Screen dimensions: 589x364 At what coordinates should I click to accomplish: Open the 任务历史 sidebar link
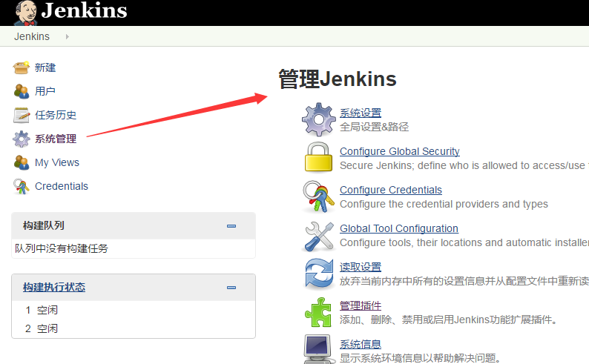click(56, 115)
